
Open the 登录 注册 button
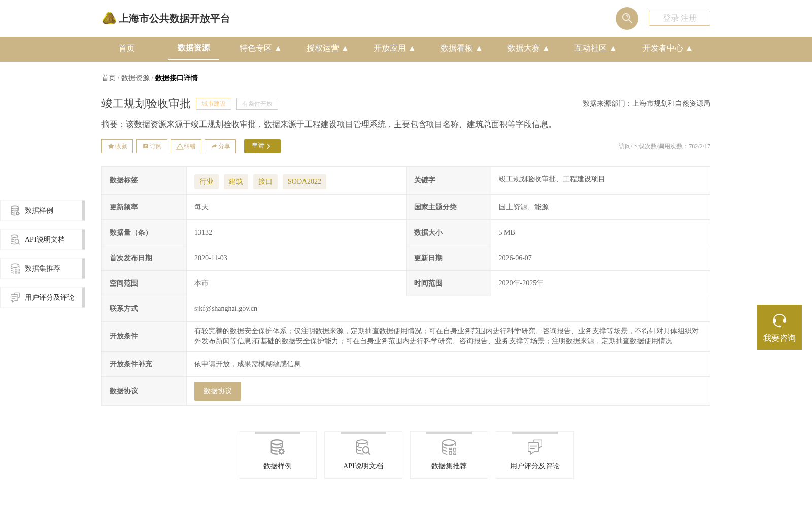tap(680, 18)
